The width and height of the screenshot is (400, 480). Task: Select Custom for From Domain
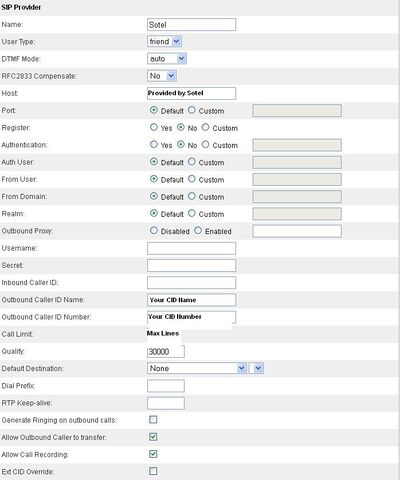coord(192,196)
